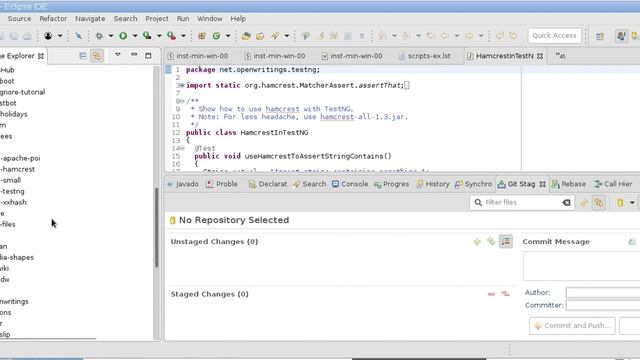The width and height of the screenshot is (640, 360).
Task: Click the Open Task folder icon
Action: pos(260,36)
